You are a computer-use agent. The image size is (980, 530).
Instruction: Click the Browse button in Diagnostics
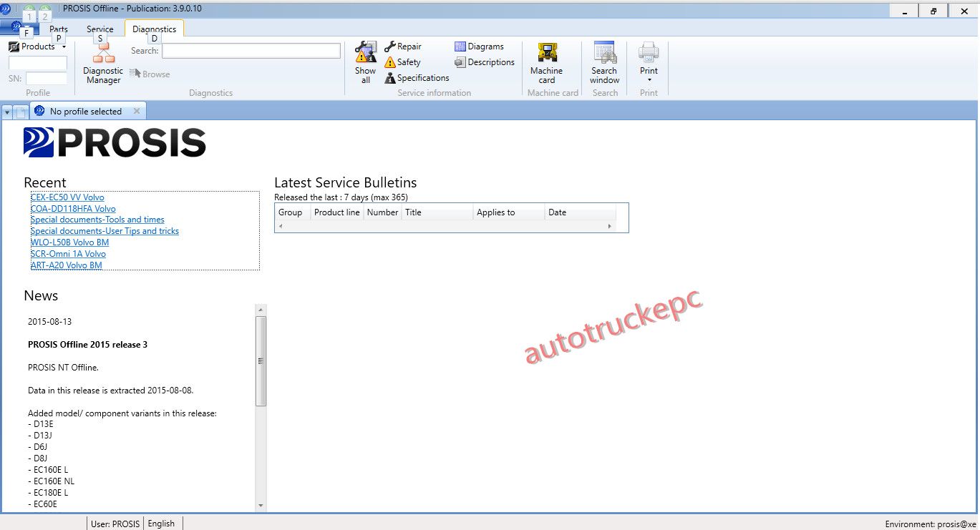pyautogui.click(x=150, y=74)
